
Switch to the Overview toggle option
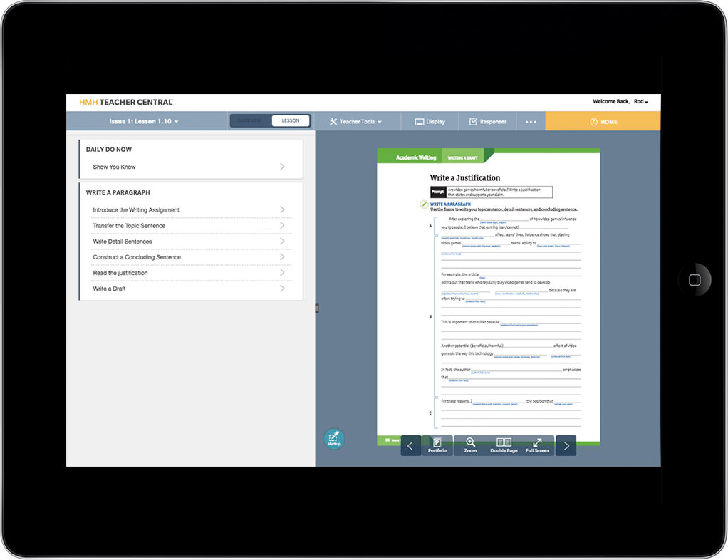point(250,120)
